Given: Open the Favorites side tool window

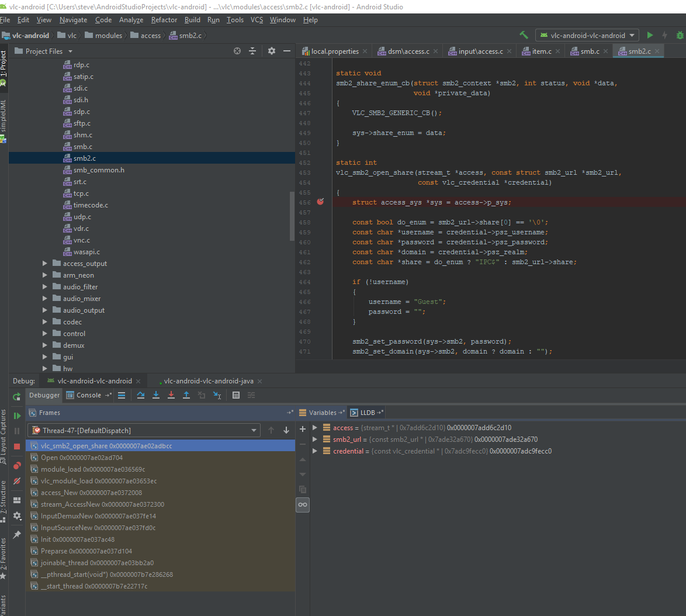Looking at the screenshot, I should point(4,558).
